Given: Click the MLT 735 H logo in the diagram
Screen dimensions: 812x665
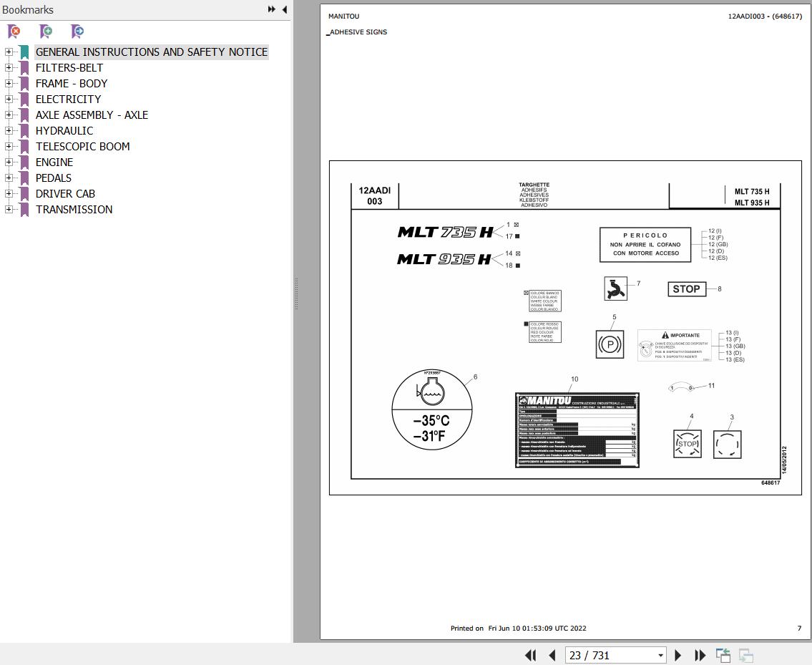Looking at the screenshot, I should (x=446, y=232).
